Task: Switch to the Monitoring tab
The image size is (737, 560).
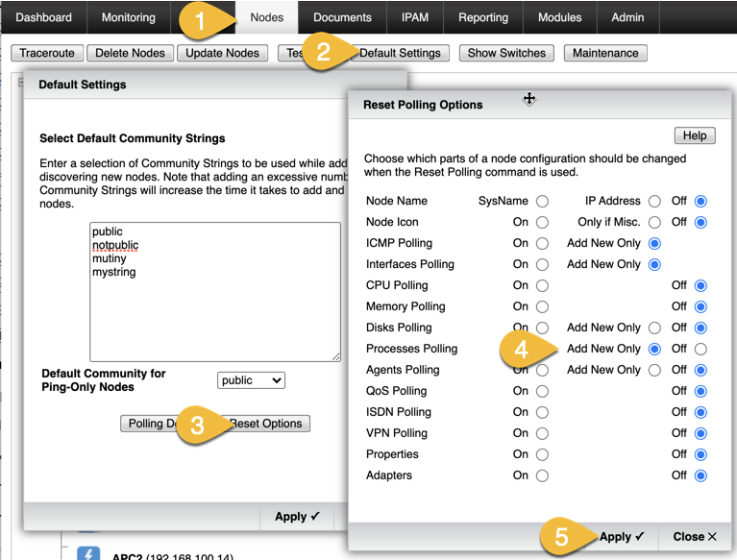Action: click(x=129, y=17)
